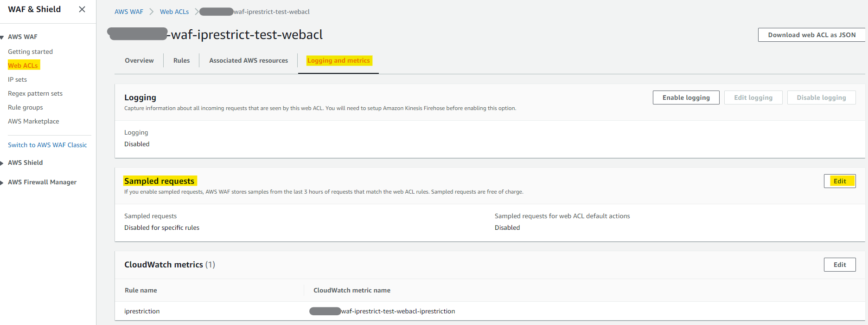Click the Disable logging button
868x325 pixels.
(822, 97)
